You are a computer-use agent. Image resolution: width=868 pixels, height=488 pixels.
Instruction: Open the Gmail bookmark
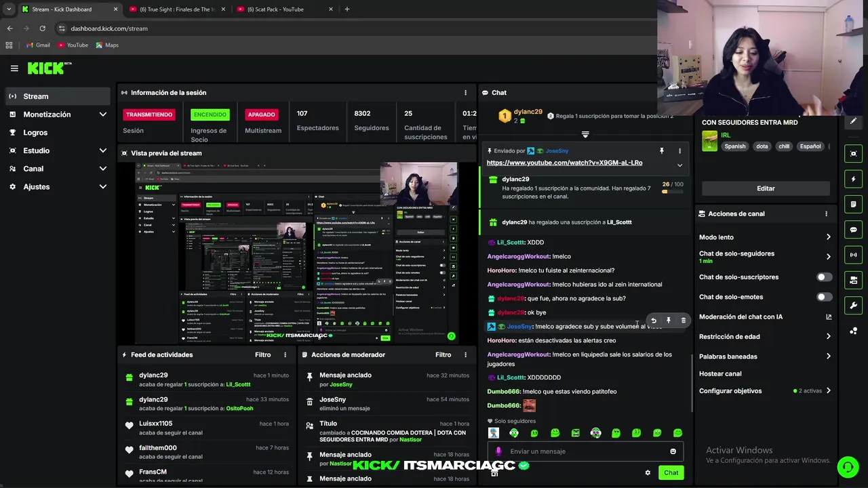[38, 45]
